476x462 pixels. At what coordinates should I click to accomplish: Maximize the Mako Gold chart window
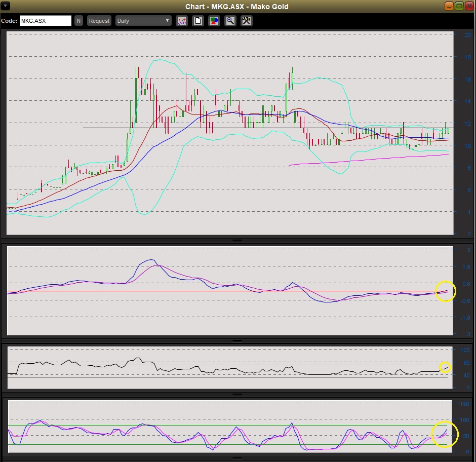(459, 6)
